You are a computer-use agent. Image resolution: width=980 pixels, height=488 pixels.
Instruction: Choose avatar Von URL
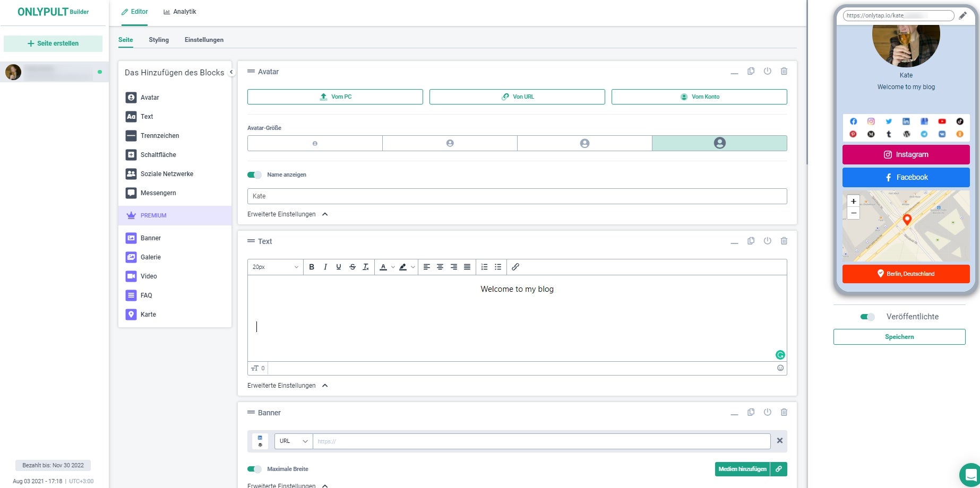pyautogui.click(x=517, y=97)
